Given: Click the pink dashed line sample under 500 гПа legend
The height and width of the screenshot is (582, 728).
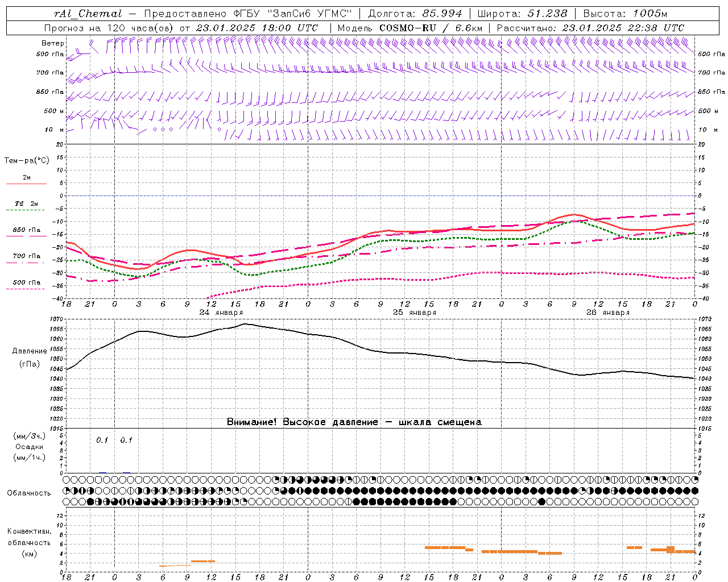Looking at the screenshot, I should [x=26, y=289].
